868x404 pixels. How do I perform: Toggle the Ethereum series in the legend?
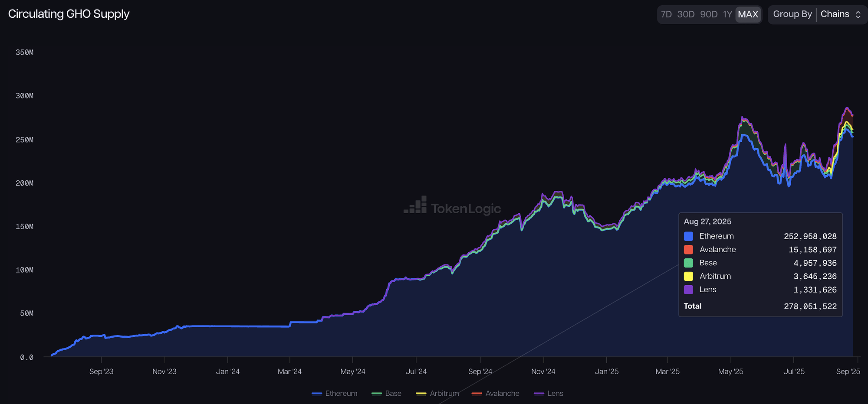tap(335, 393)
